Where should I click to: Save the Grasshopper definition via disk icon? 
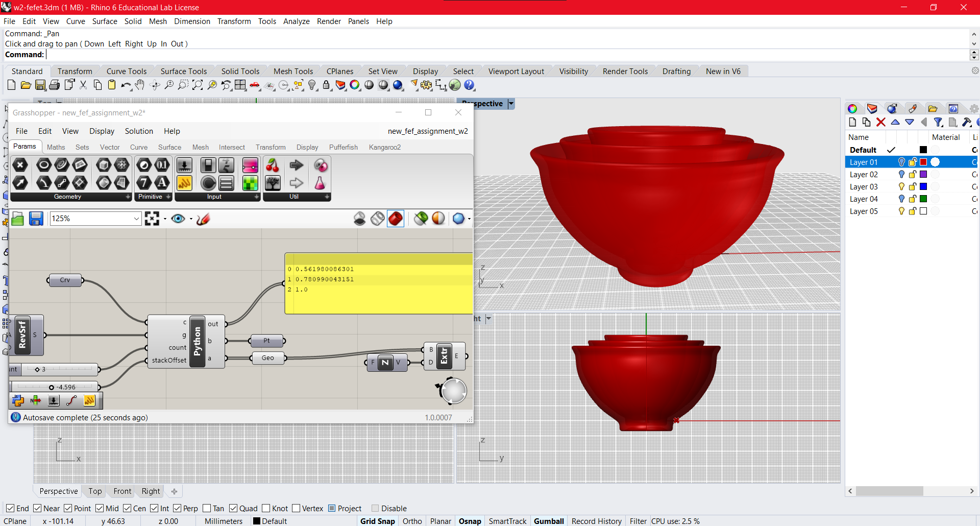click(x=36, y=219)
